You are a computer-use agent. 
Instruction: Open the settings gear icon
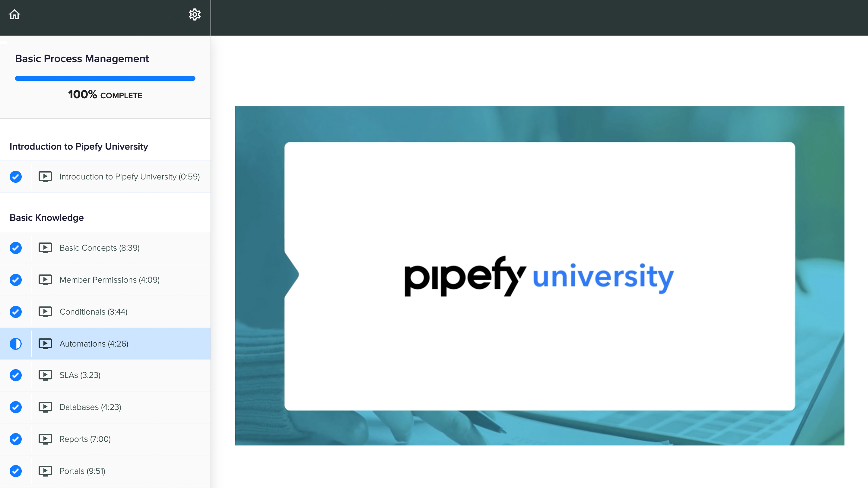tap(195, 14)
